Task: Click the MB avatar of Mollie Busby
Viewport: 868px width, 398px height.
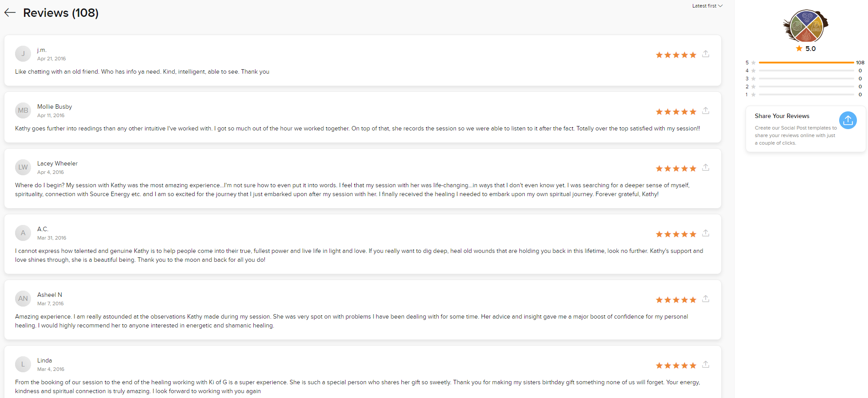Action: (x=23, y=110)
